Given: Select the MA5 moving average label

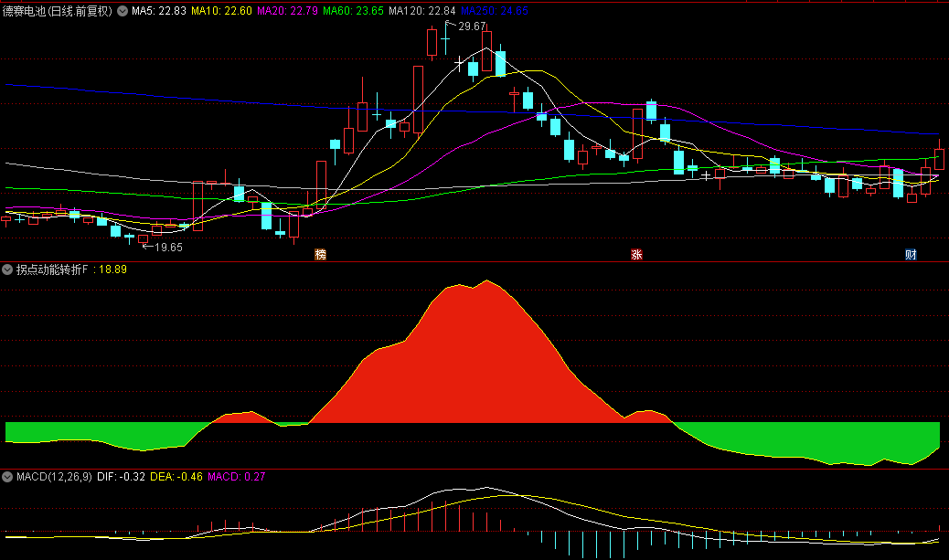Looking at the screenshot, I should [x=159, y=12].
